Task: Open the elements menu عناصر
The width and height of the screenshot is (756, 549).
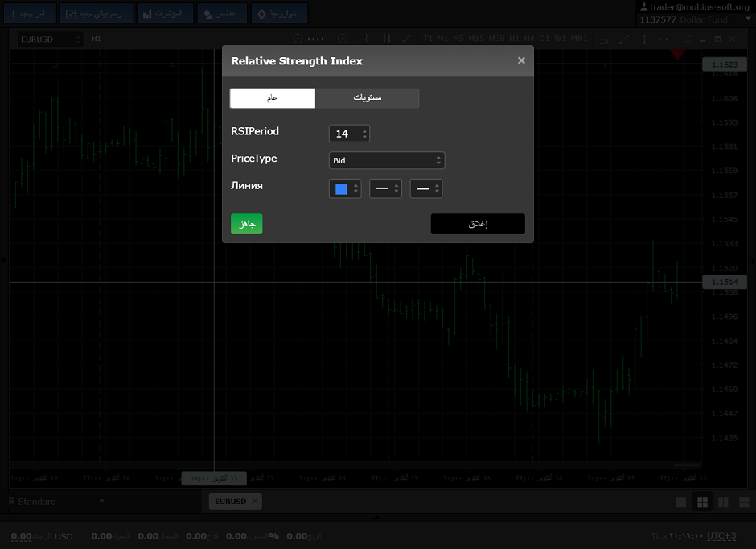Action: click(222, 14)
